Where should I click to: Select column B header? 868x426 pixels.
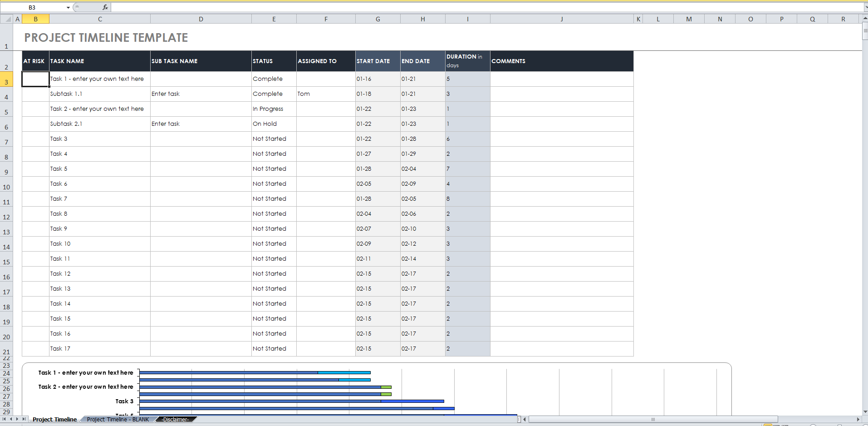(35, 19)
